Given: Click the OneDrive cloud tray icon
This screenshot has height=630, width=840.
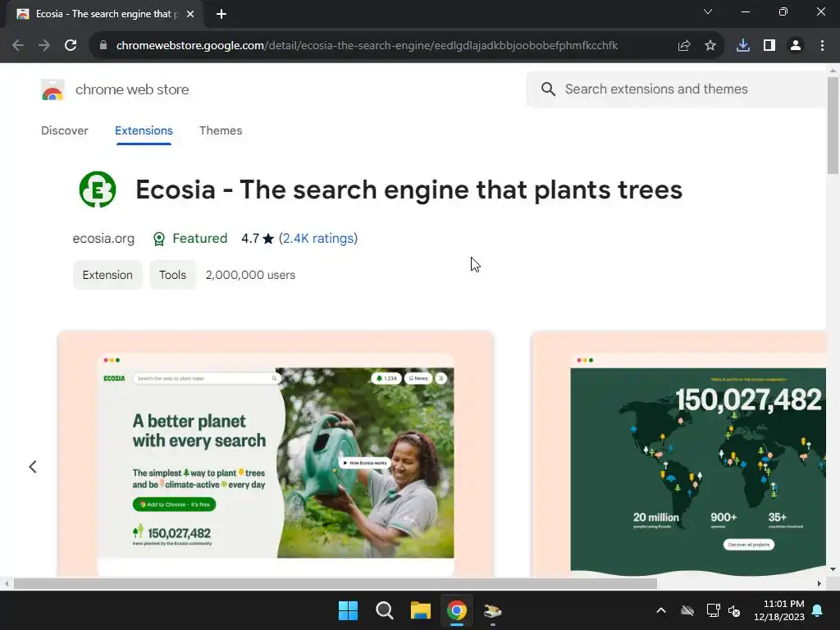Looking at the screenshot, I should [687, 610].
